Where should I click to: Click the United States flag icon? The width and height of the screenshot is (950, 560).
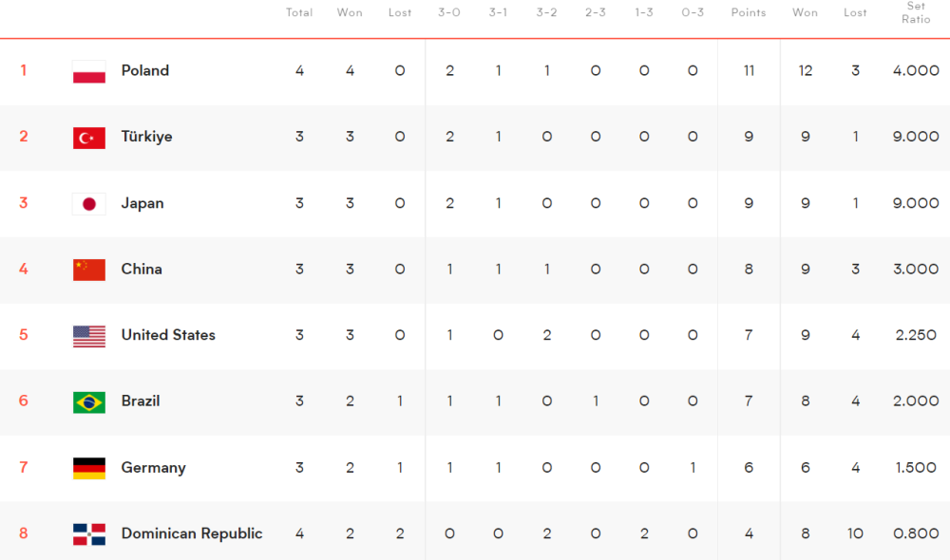[x=89, y=336]
